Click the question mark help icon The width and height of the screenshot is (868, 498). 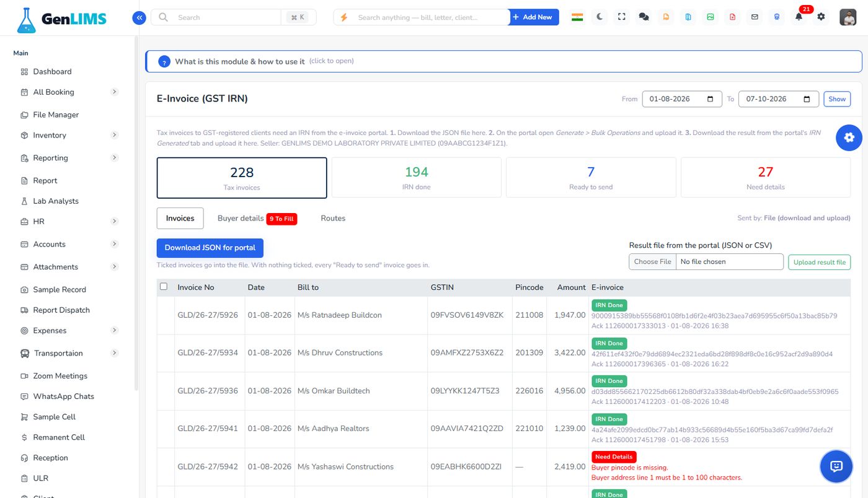pos(164,62)
